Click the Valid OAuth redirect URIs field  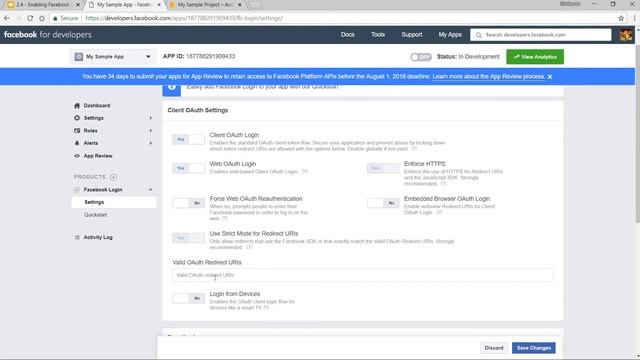click(362, 276)
